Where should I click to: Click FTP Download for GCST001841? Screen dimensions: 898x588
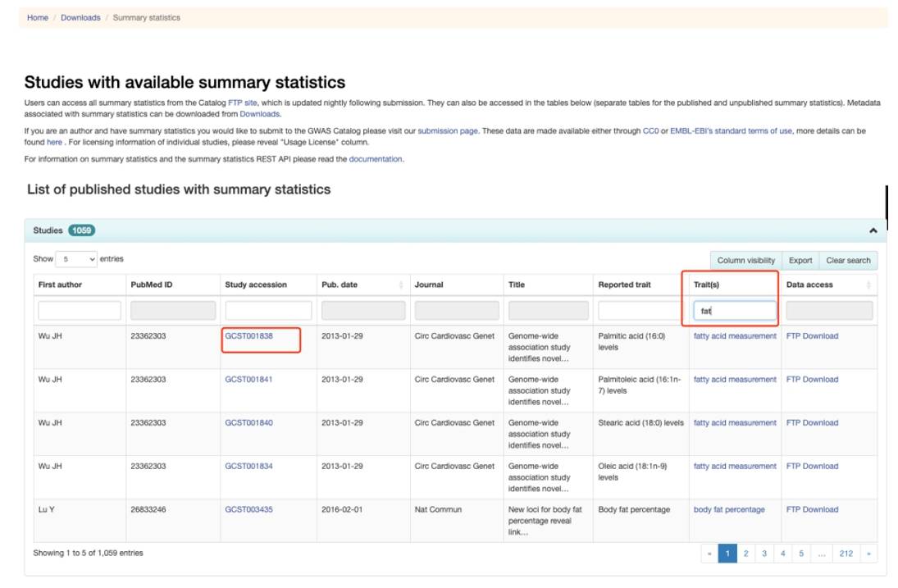point(812,380)
